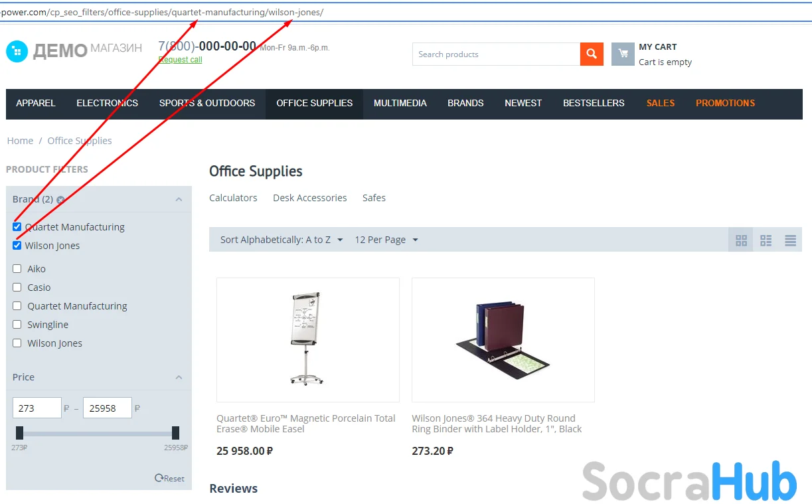Clear Brand filter with the x icon
This screenshot has height=504, width=812.
pyautogui.click(x=60, y=200)
